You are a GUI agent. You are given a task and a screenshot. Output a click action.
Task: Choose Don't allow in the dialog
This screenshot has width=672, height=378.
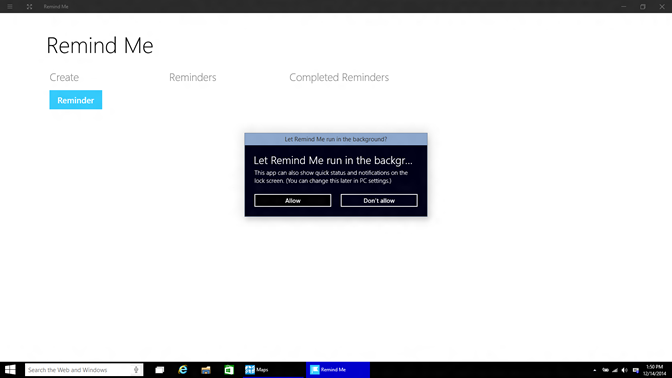coord(379,200)
